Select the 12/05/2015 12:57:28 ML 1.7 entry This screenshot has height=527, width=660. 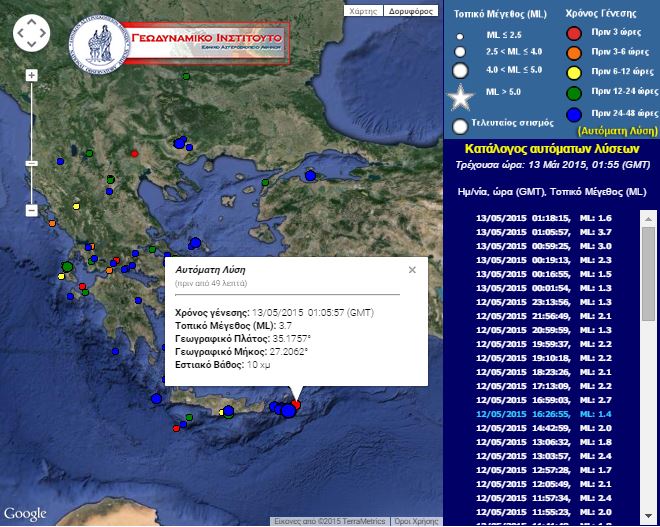pyautogui.click(x=543, y=470)
